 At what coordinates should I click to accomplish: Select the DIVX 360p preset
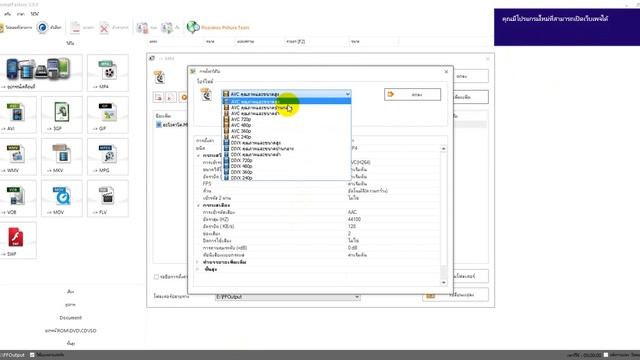[287, 172]
